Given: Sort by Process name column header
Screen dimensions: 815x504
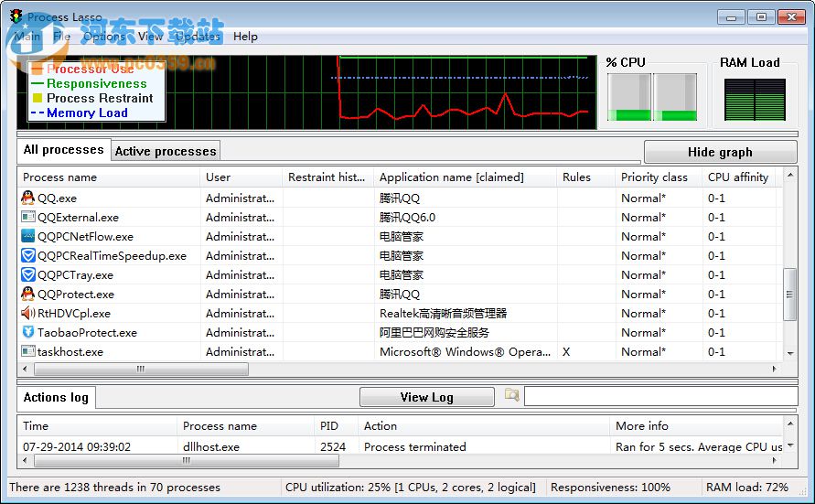Looking at the screenshot, I should 109,177.
